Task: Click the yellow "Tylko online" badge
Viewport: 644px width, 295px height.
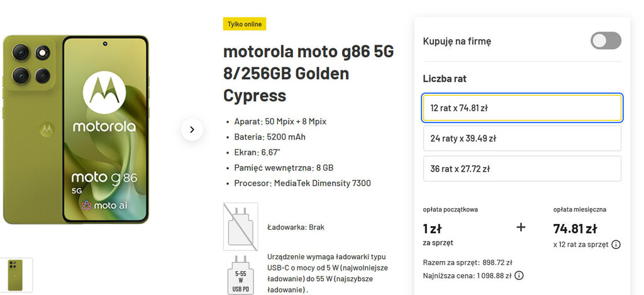Action: 245,24
